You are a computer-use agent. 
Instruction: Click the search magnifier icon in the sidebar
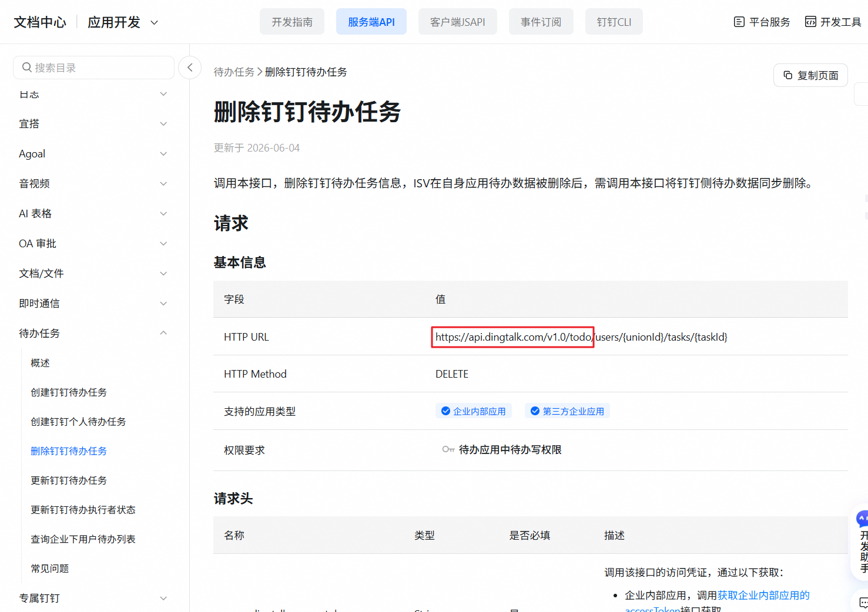[x=26, y=68]
